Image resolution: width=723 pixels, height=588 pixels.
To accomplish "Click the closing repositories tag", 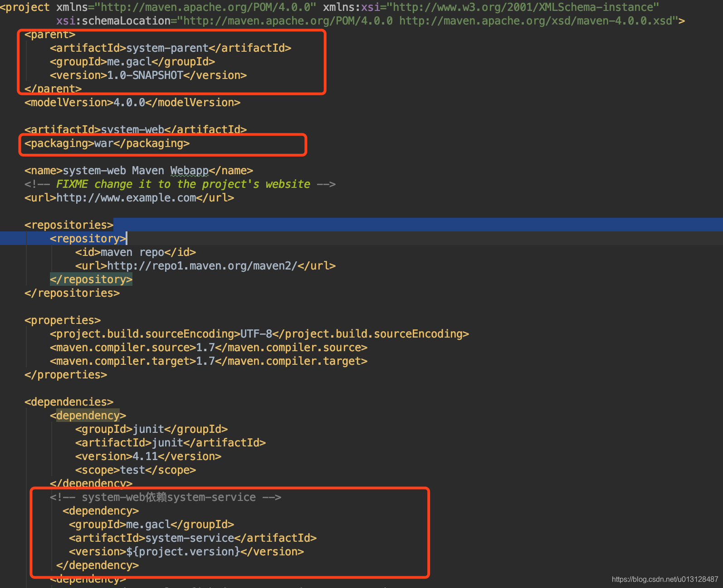I will [72, 293].
